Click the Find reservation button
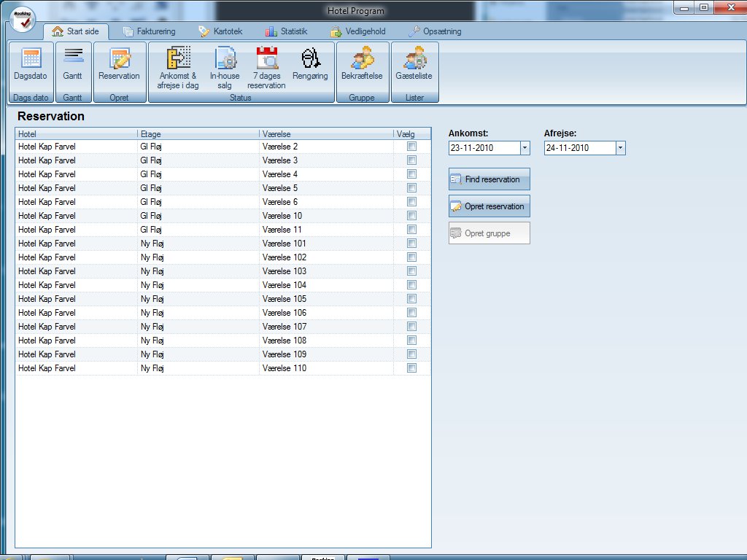 tap(489, 179)
